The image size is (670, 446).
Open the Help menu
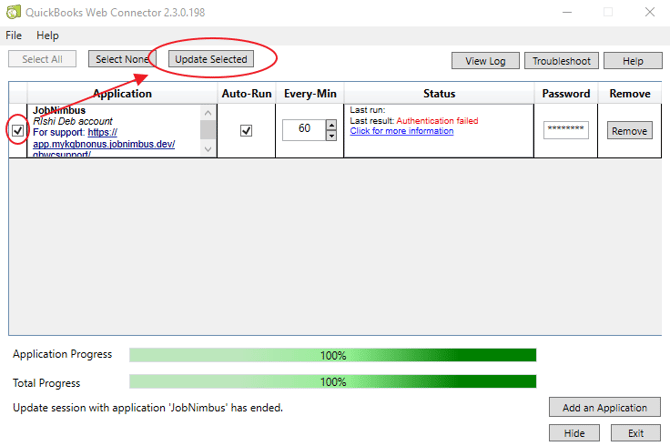pyautogui.click(x=47, y=35)
